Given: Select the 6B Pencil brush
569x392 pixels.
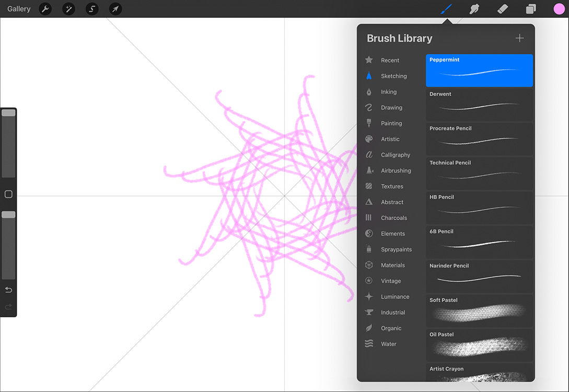Looking at the screenshot, I should (x=479, y=241).
